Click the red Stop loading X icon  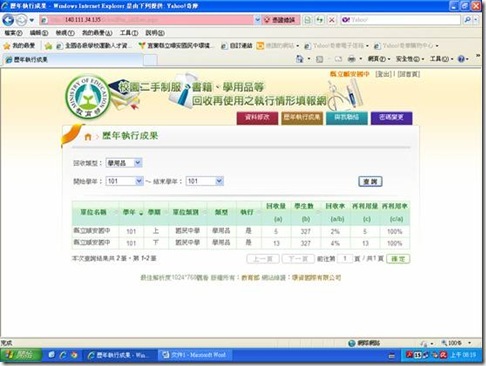[332, 20]
